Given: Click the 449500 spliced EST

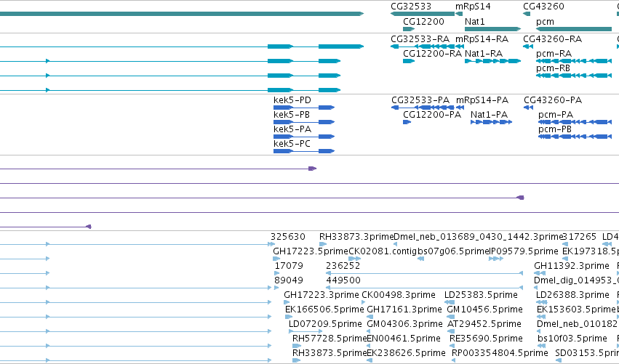Looking at the screenshot, I should (424, 288).
